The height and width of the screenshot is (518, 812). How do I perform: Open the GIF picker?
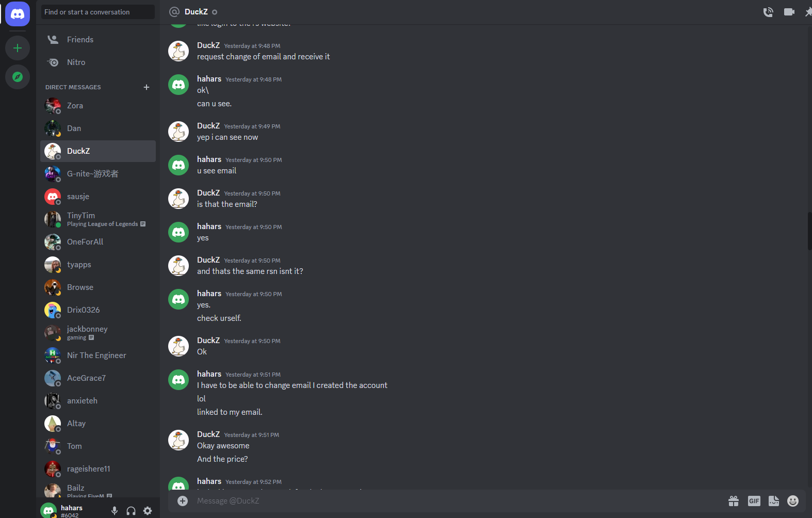tap(754, 501)
